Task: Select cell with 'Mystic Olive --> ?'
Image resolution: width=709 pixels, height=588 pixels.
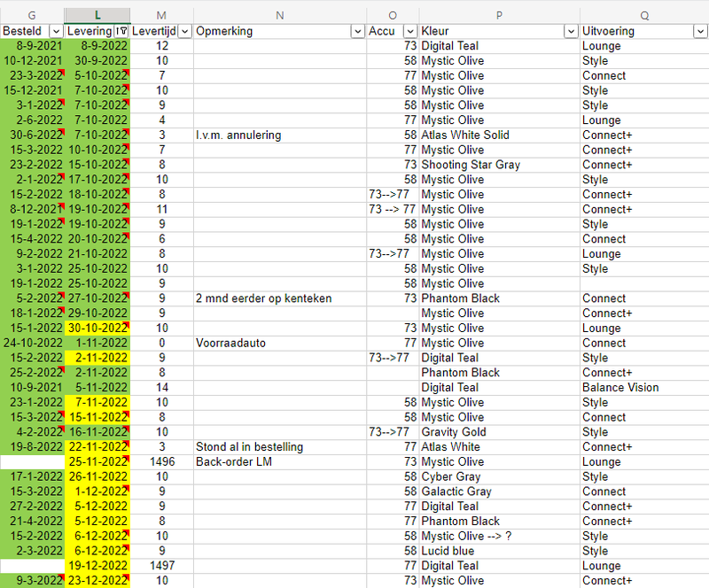Action: [499, 536]
